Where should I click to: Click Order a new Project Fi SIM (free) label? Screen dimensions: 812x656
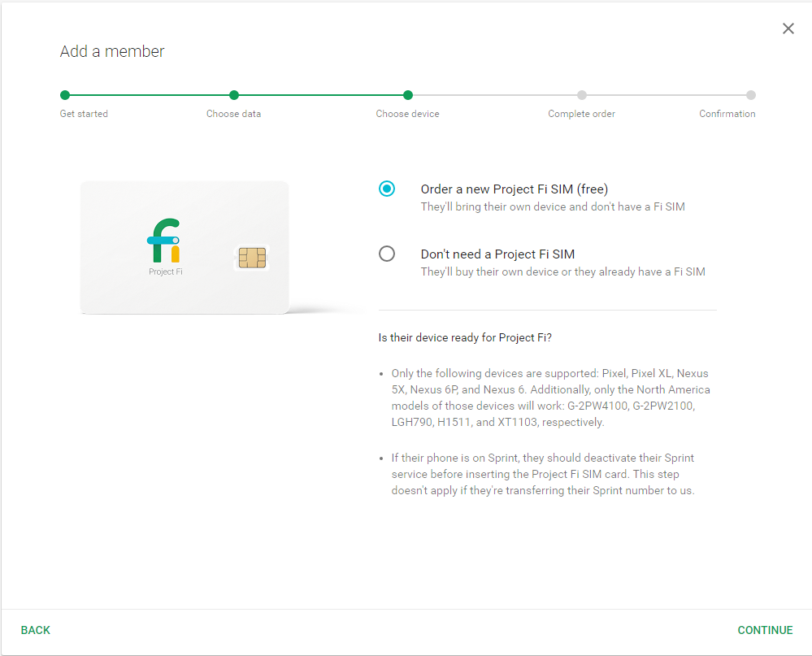tap(515, 189)
